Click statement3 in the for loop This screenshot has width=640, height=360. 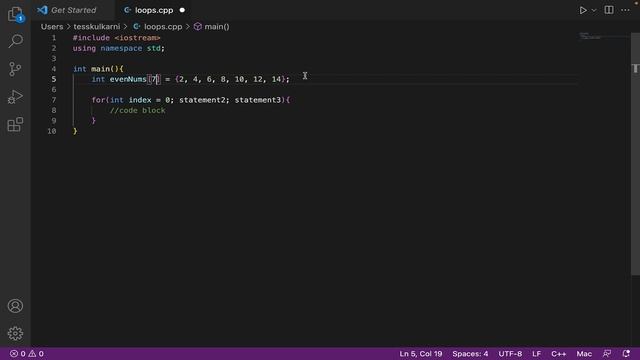pyautogui.click(x=258, y=100)
